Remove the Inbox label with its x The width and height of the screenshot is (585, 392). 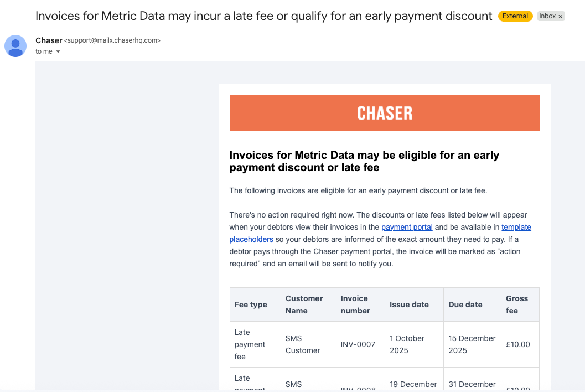click(561, 17)
